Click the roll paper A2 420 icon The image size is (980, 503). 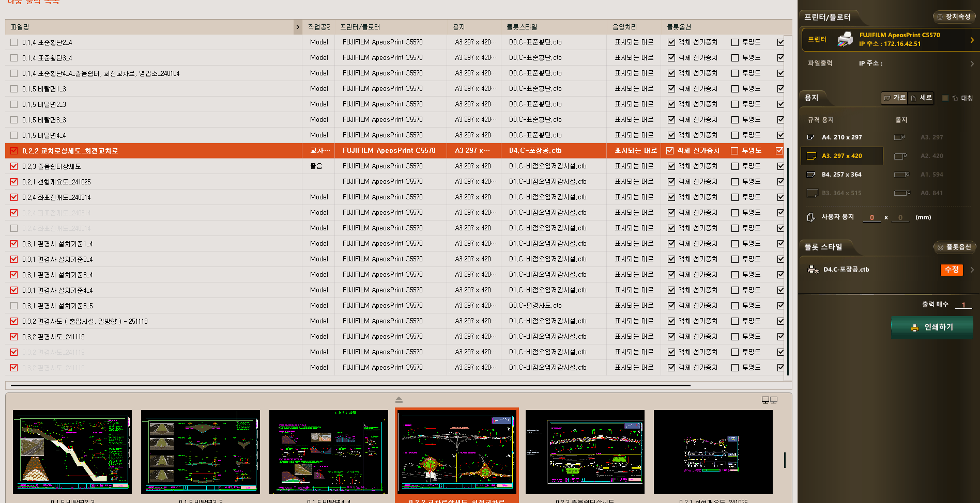[x=900, y=156]
